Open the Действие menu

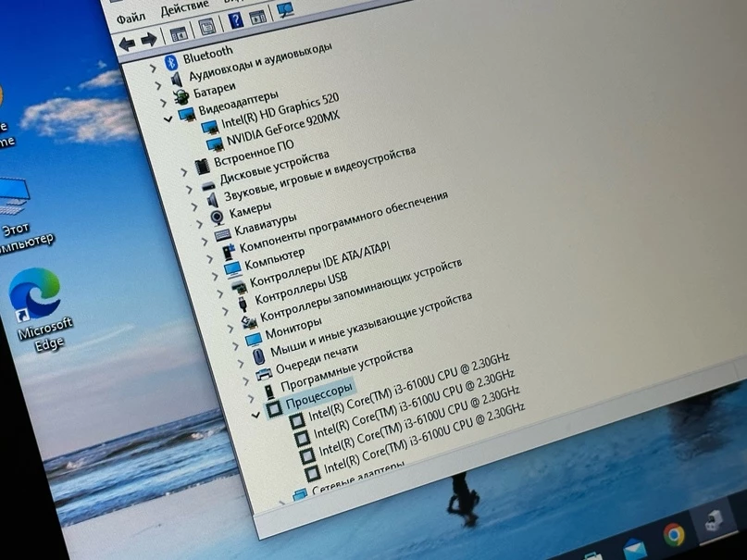[185, 8]
